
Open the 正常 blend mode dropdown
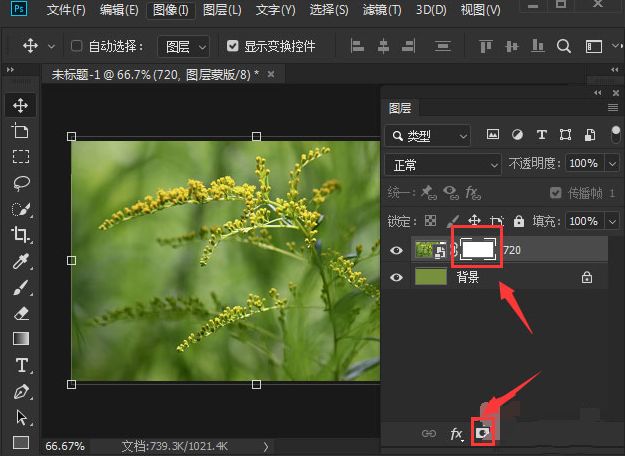[x=443, y=164]
